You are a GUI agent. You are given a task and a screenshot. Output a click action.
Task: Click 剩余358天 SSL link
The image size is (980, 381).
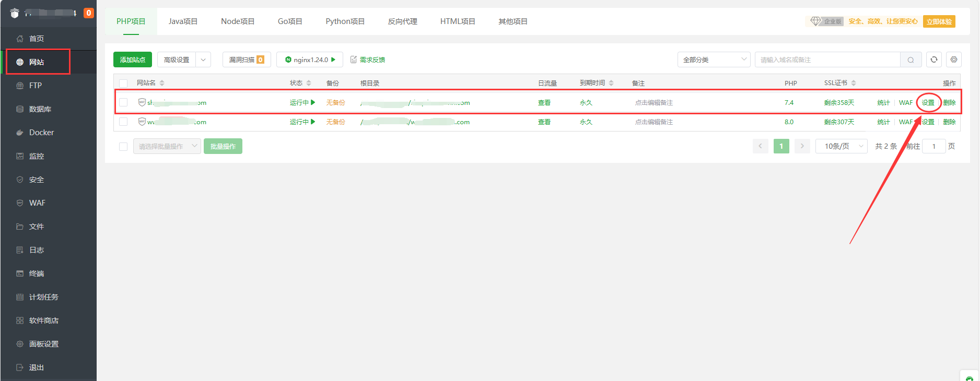[x=839, y=102]
